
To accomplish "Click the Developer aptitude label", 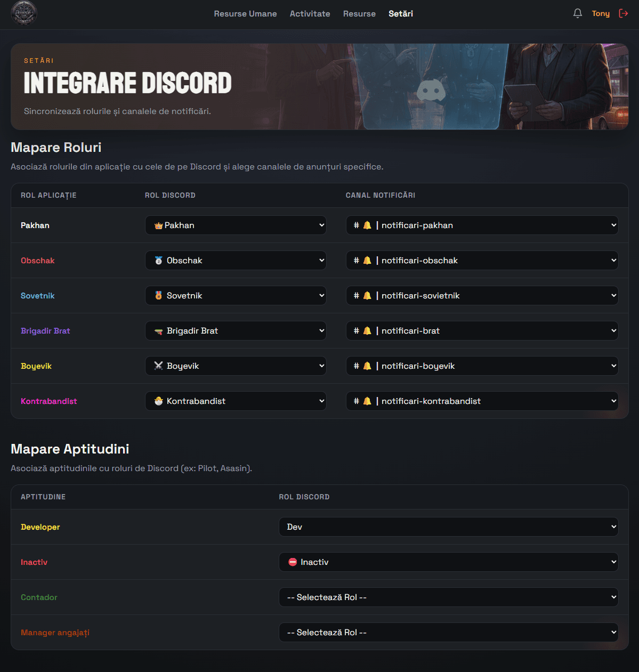I will (x=41, y=527).
